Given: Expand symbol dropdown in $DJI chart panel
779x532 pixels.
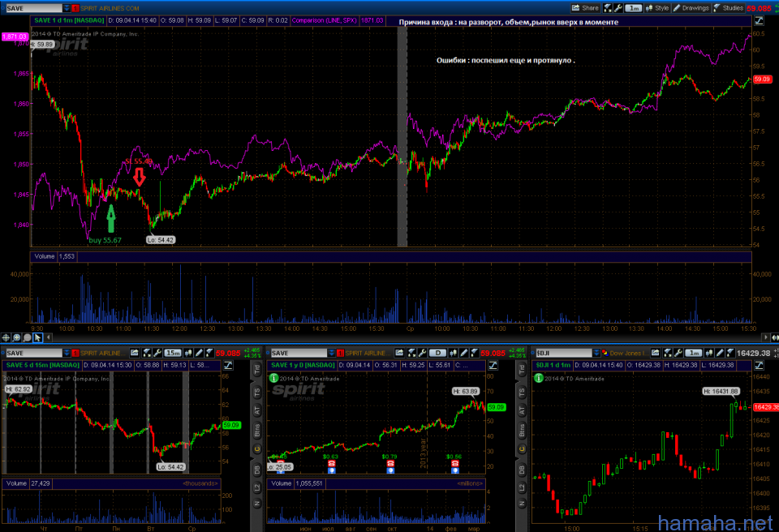Looking at the screenshot, I should coord(596,353).
